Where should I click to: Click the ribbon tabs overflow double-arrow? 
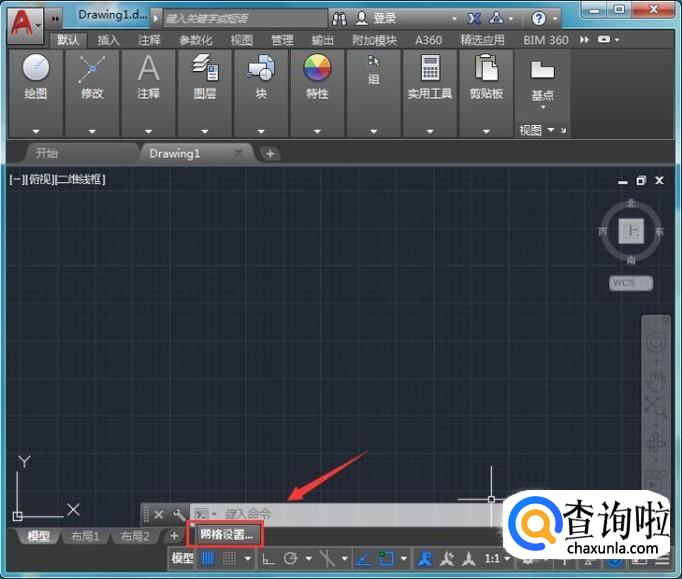pyautogui.click(x=584, y=40)
